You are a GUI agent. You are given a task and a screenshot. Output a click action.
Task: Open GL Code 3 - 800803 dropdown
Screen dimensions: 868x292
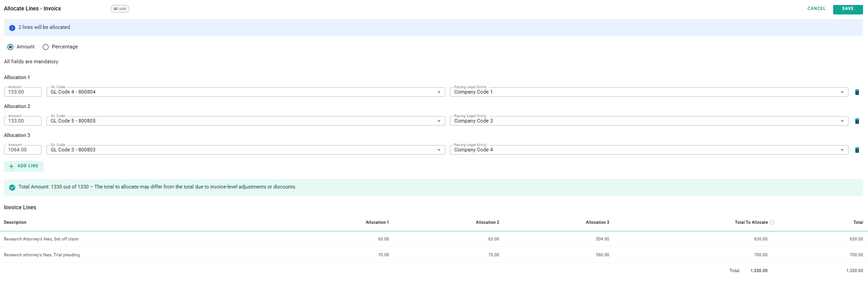click(x=246, y=150)
